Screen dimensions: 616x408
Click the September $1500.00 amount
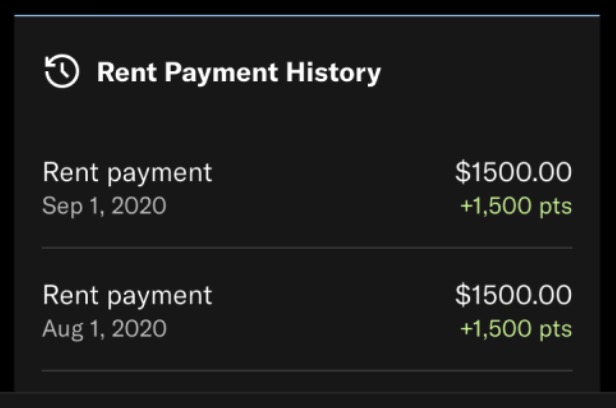pyautogui.click(x=513, y=172)
